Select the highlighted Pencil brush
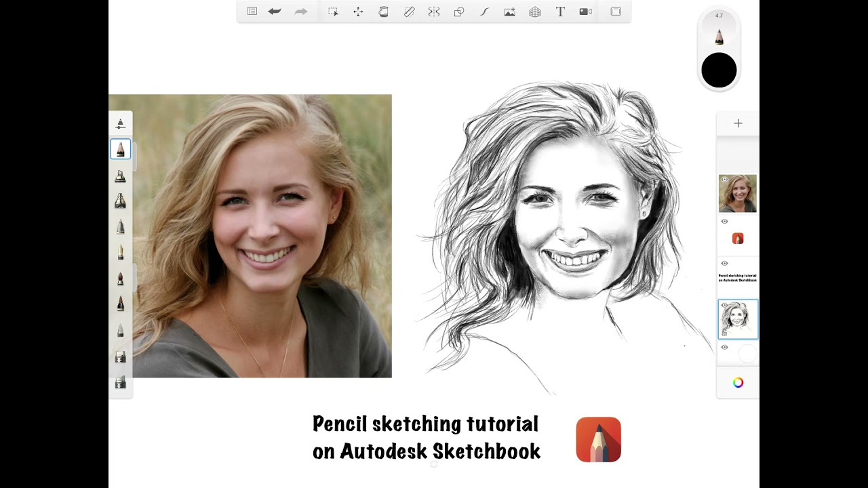The width and height of the screenshot is (868, 488). [121, 149]
